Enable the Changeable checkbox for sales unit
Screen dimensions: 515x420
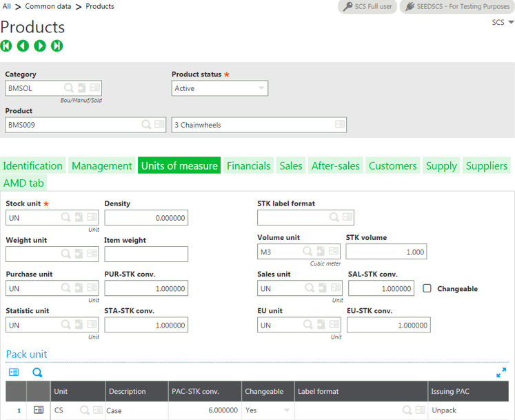427,289
